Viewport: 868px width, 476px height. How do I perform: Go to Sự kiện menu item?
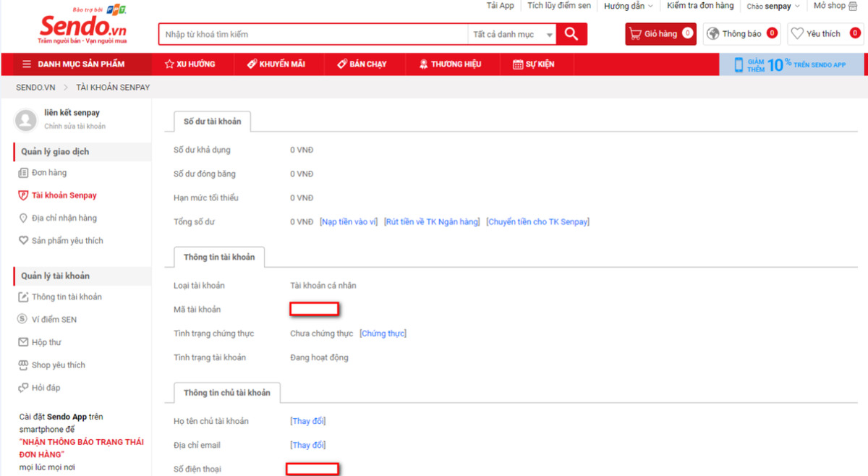click(x=534, y=64)
